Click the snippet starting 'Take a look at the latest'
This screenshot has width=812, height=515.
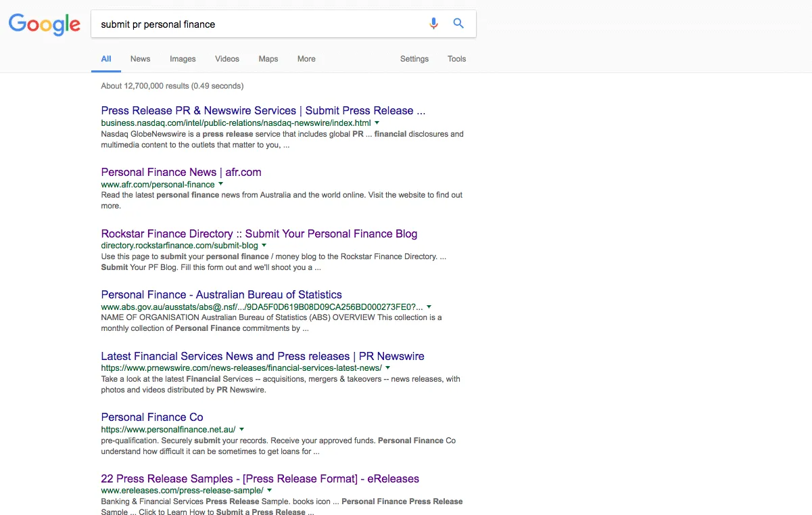click(x=281, y=384)
